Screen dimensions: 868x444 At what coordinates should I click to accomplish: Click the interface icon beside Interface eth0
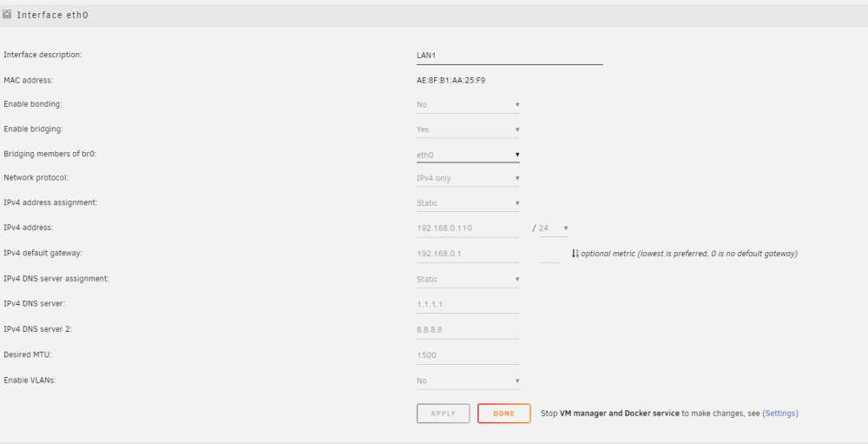(x=7, y=15)
